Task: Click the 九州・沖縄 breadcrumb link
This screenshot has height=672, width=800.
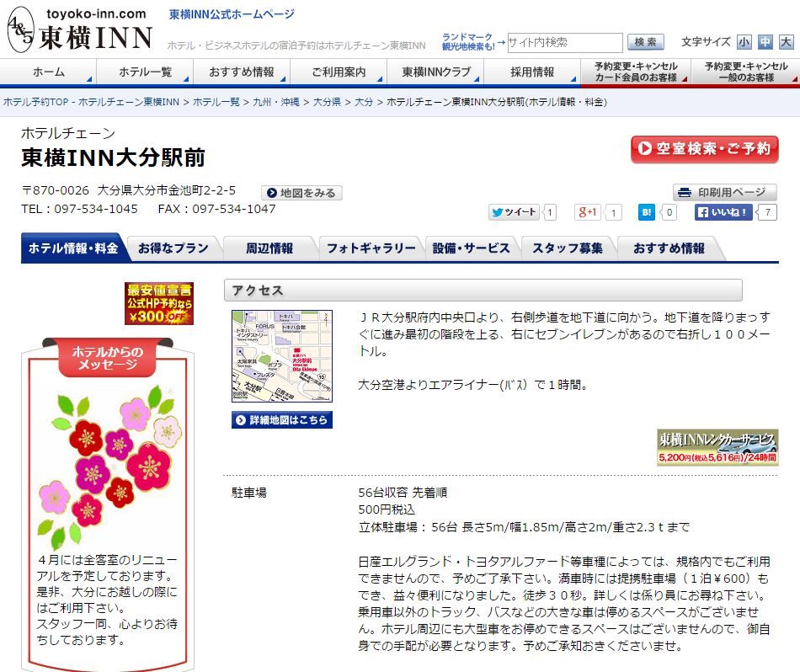Action: tap(276, 102)
